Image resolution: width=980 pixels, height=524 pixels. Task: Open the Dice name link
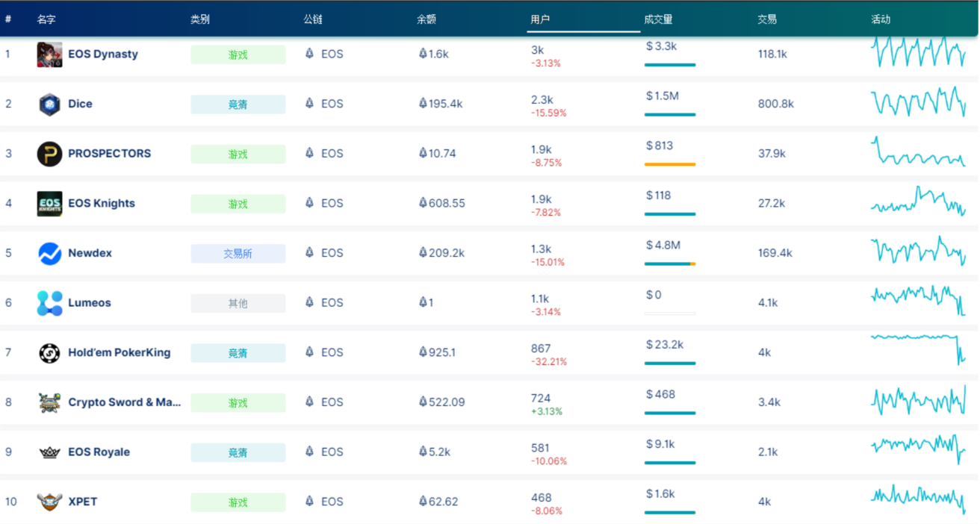[80, 104]
